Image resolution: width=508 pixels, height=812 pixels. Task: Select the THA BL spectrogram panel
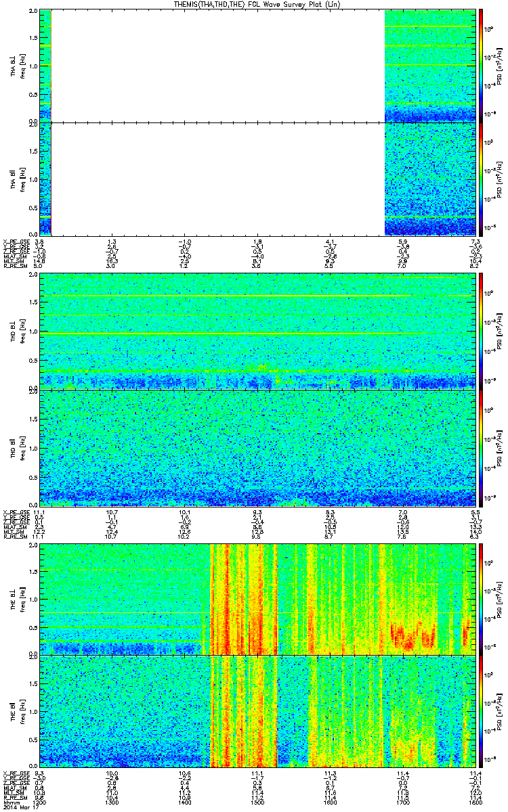tap(258, 66)
